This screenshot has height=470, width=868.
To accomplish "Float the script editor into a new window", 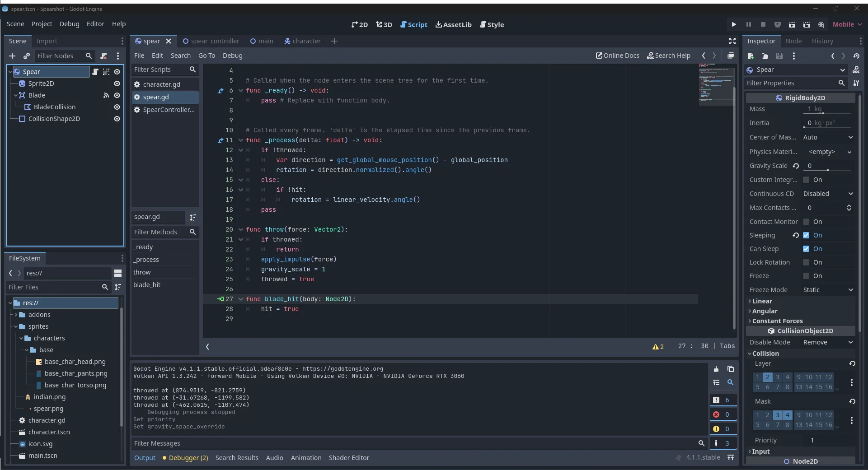I will [x=732, y=56].
